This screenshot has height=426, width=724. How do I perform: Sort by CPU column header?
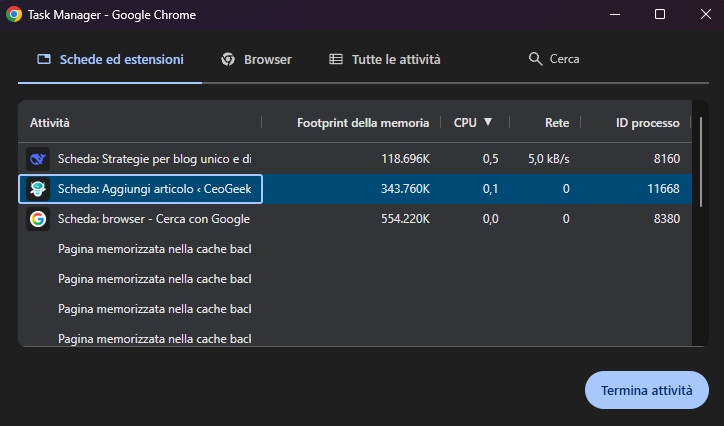coord(465,123)
